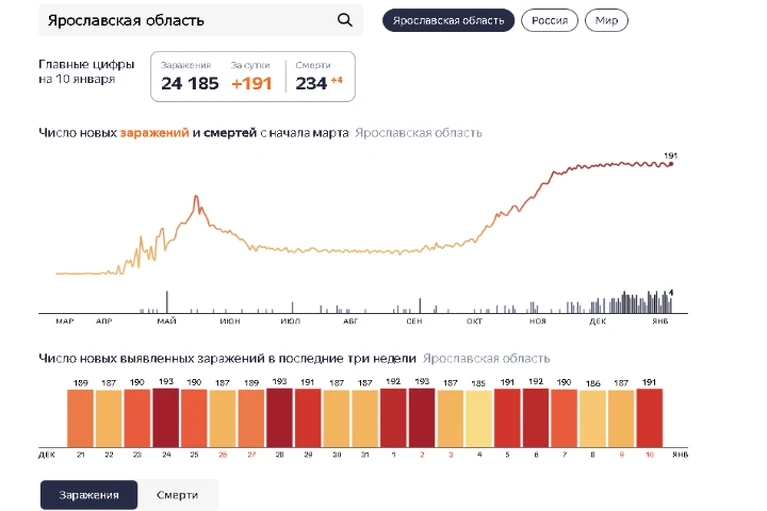Screen dimensions: 767x511
Task: Switch scope to Россия
Action: (x=549, y=21)
